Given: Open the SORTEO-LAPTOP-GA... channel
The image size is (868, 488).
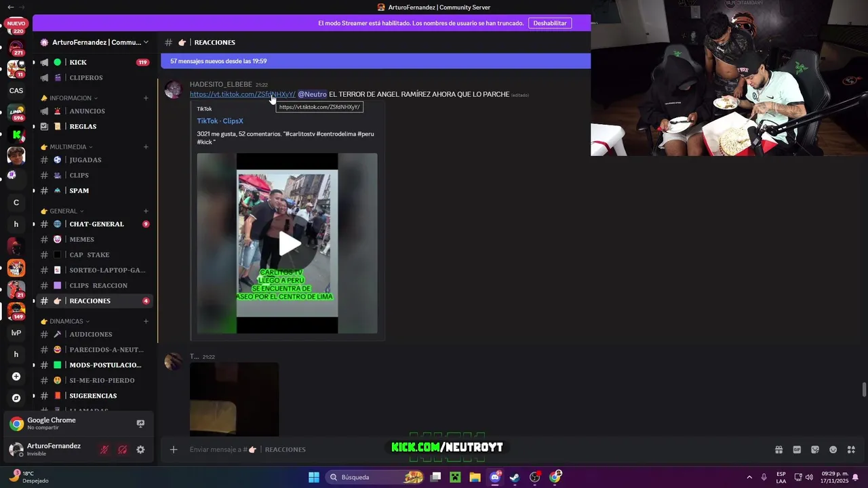Looking at the screenshot, I should [x=94, y=270].
